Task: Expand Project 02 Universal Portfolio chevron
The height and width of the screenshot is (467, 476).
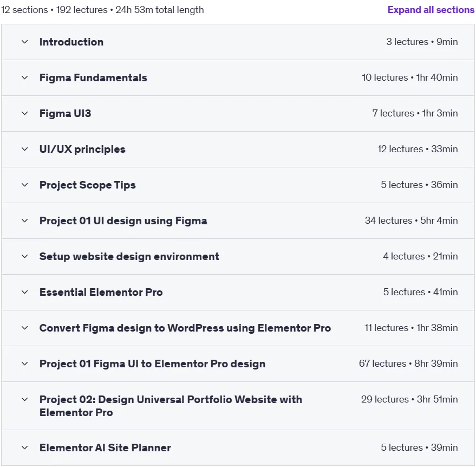Action: tap(24, 400)
